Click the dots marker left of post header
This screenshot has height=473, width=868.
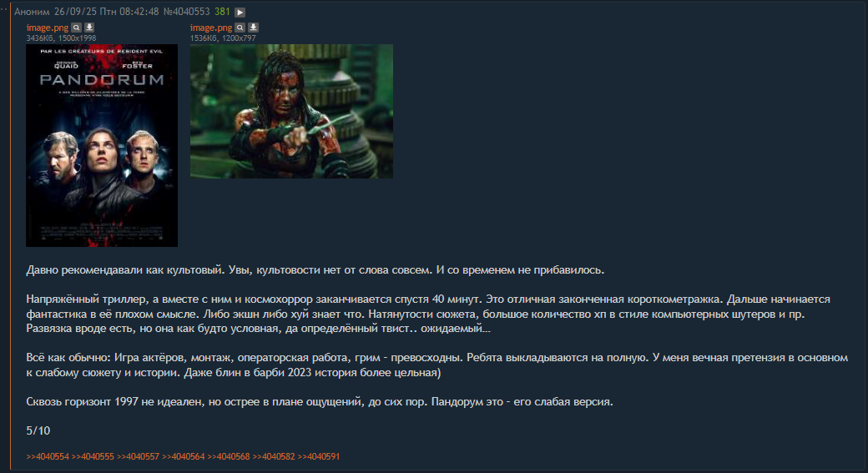click(x=4, y=9)
